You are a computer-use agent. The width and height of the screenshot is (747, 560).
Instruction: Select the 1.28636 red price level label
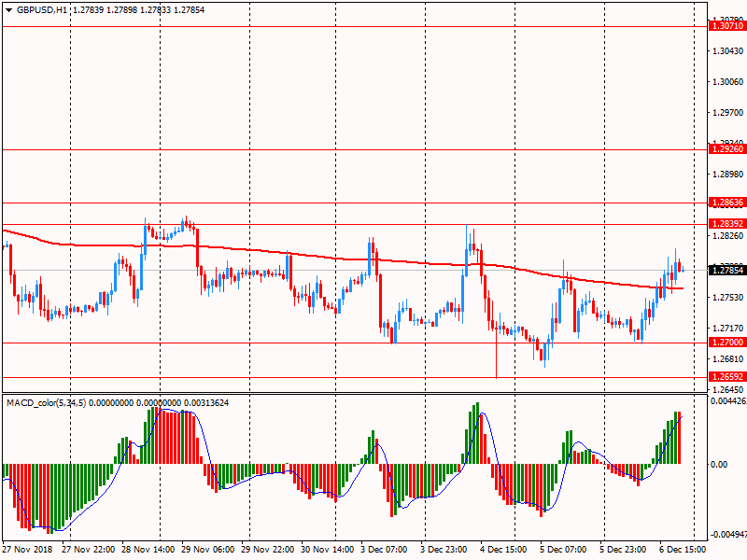tap(727, 203)
